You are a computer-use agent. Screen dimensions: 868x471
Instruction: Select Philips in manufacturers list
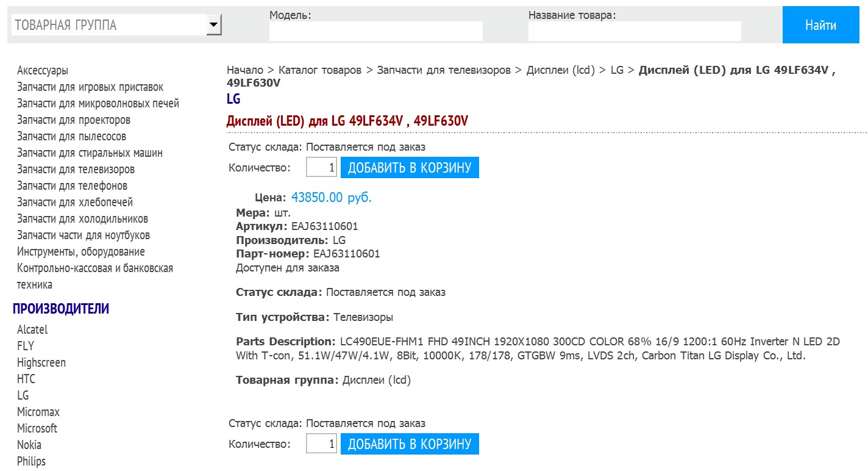click(x=31, y=462)
